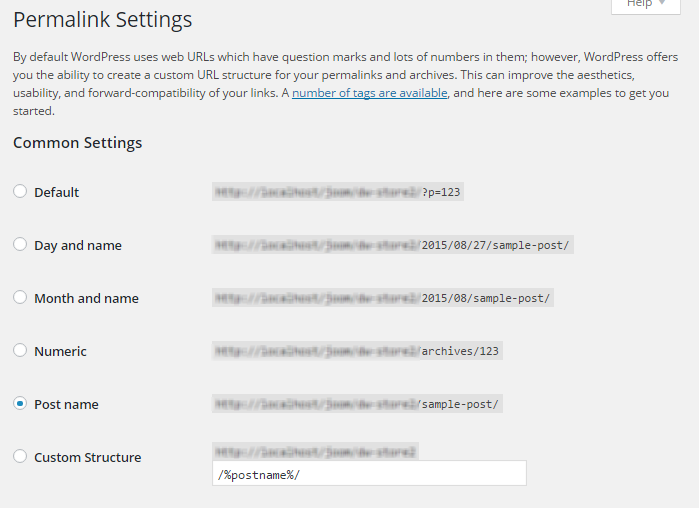This screenshot has width=699, height=508.
Task: Enable the Numeric permalink radio button
Action: point(20,351)
